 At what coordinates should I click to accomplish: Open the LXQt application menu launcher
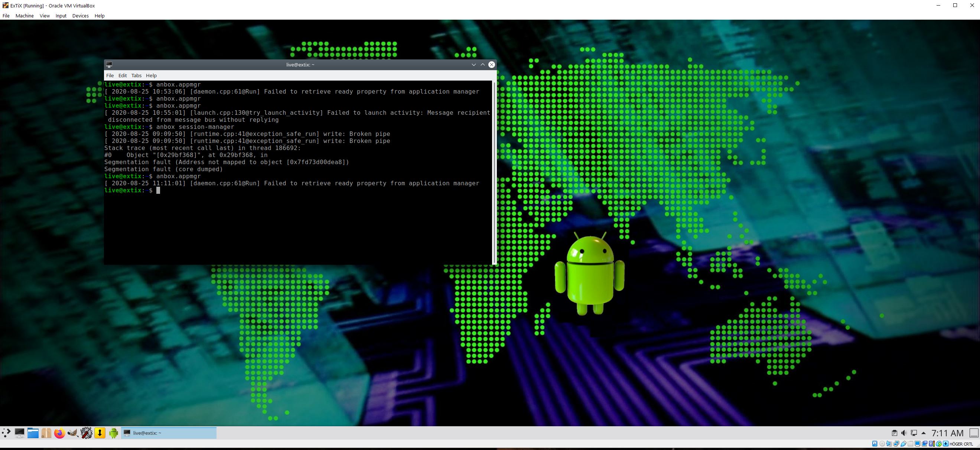[x=6, y=433]
